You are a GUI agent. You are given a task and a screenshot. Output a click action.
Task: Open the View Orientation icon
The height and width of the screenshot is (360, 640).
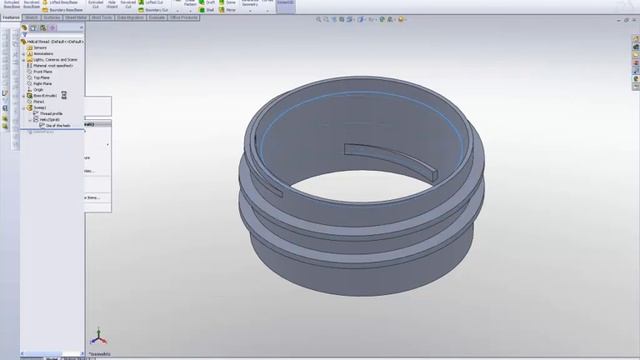(x=350, y=20)
